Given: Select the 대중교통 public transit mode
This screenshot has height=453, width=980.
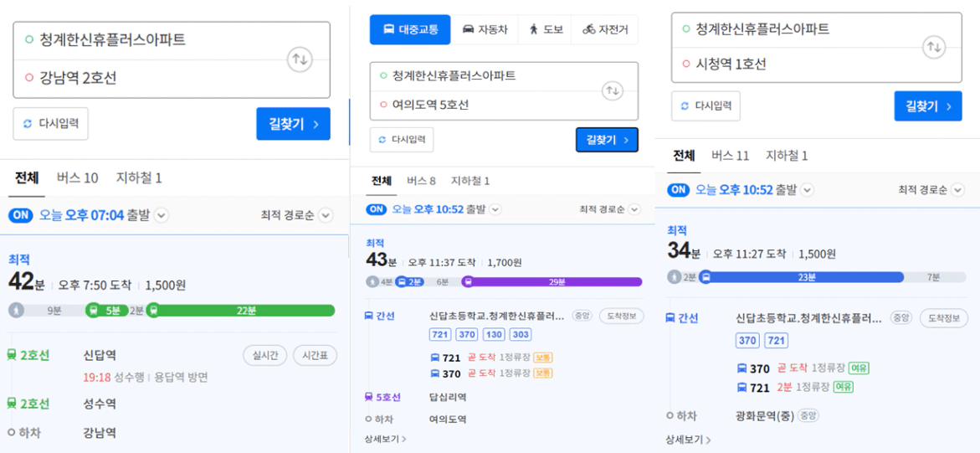Looking at the screenshot, I should [x=410, y=29].
